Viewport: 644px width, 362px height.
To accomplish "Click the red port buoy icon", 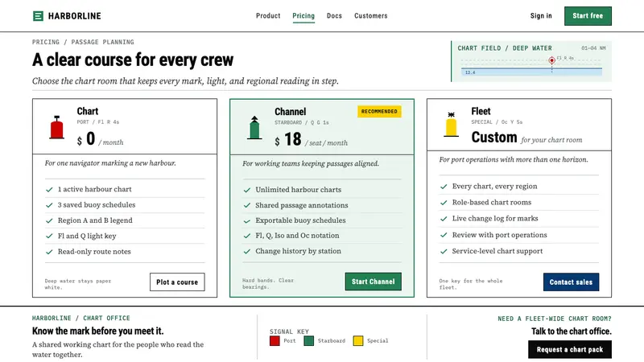I will pos(56,128).
